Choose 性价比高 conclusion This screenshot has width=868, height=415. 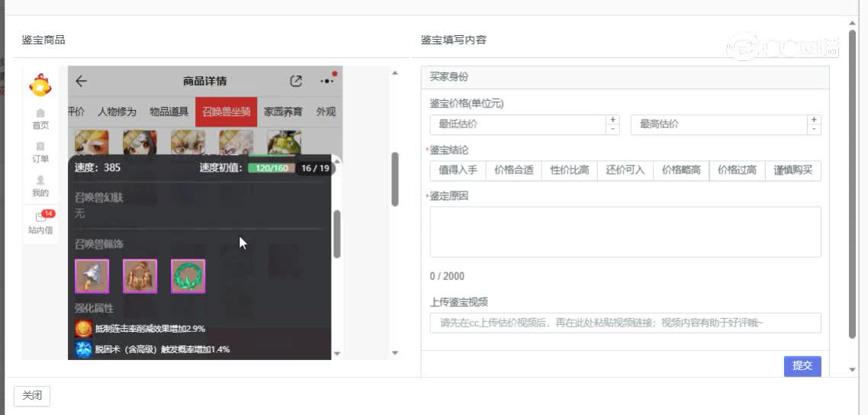(x=570, y=170)
